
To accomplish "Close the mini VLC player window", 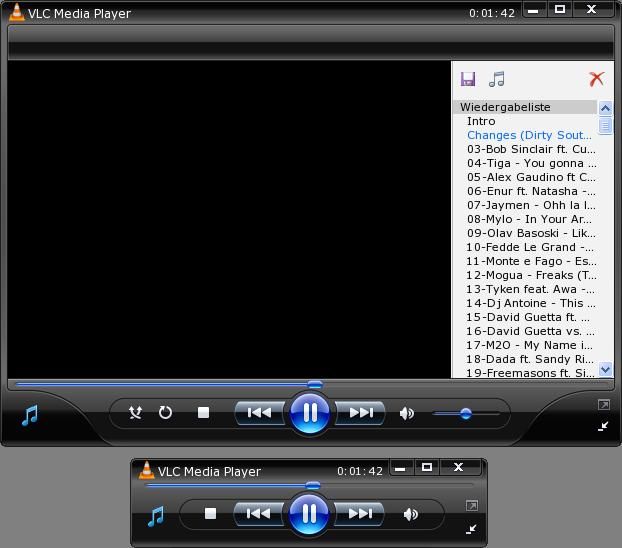I will [x=459, y=467].
